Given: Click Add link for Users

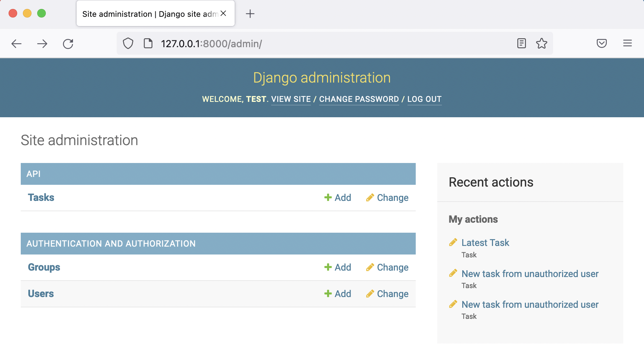Looking at the screenshot, I should [x=343, y=294].
